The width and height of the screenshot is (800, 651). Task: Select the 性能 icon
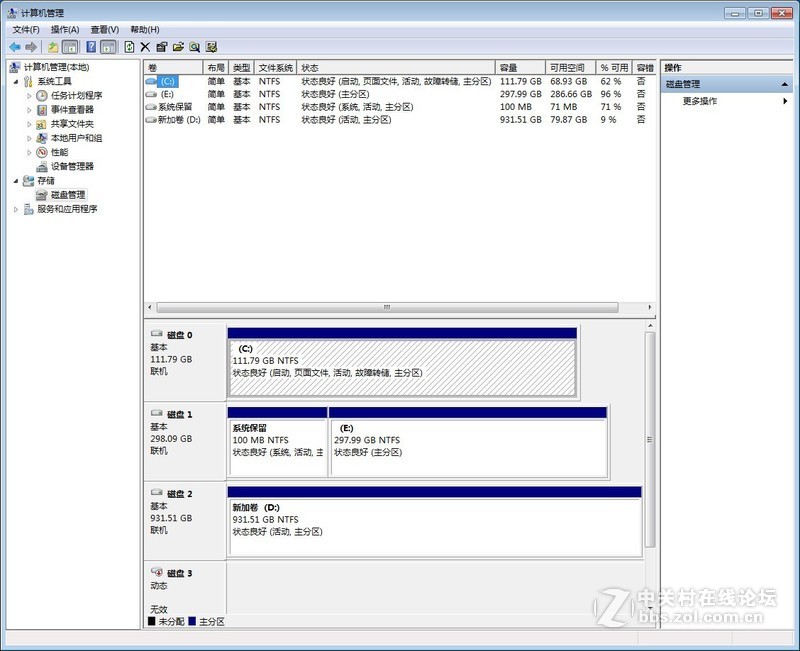point(42,152)
